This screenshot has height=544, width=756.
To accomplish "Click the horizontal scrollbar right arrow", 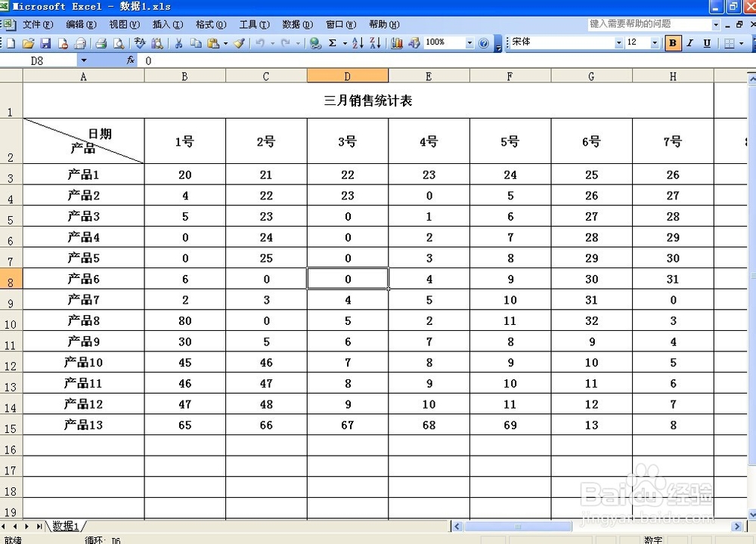I will click(x=737, y=526).
